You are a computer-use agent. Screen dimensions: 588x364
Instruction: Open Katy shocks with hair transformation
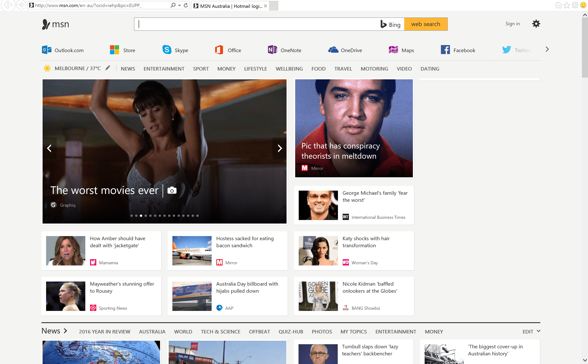click(x=354, y=251)
